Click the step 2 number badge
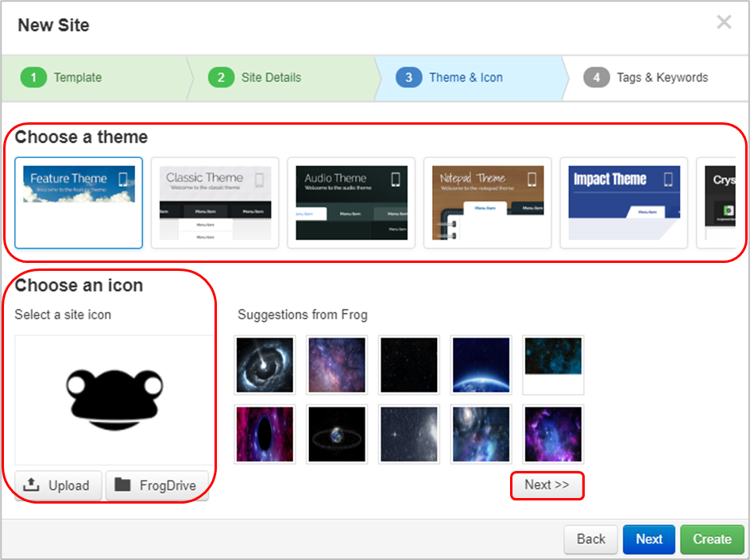Viewport: 750px width, 560px height. click(x=221, y=78)
